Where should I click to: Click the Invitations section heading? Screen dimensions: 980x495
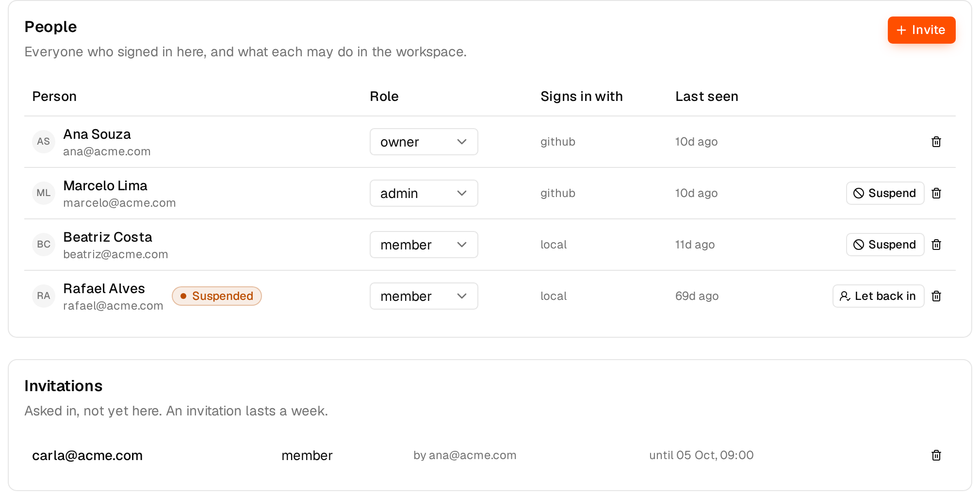[64, 386]
